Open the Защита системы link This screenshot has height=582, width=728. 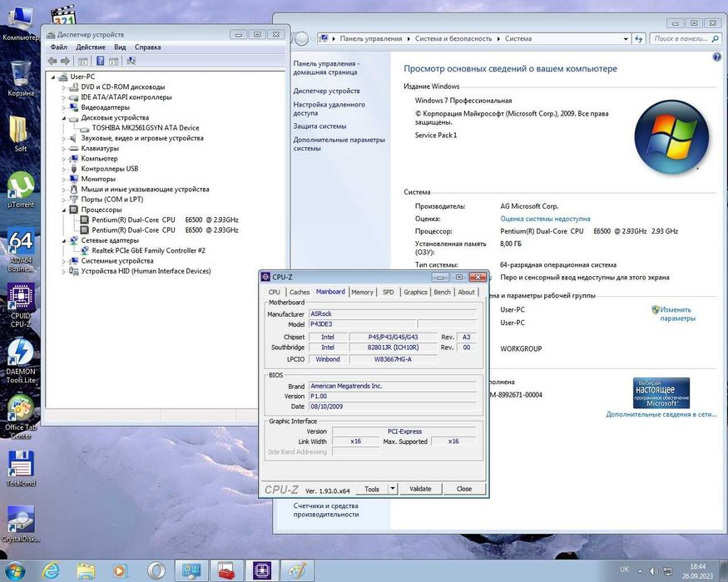click(x=319, y=126)
